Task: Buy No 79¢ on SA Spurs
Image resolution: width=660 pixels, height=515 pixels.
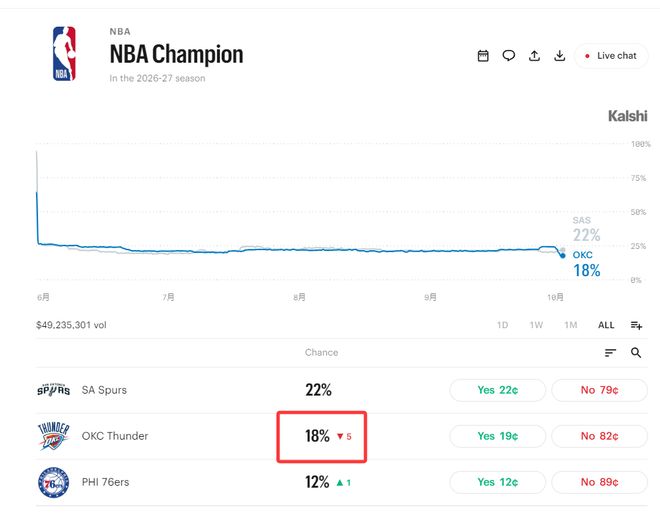Action: tap(599, 390)
